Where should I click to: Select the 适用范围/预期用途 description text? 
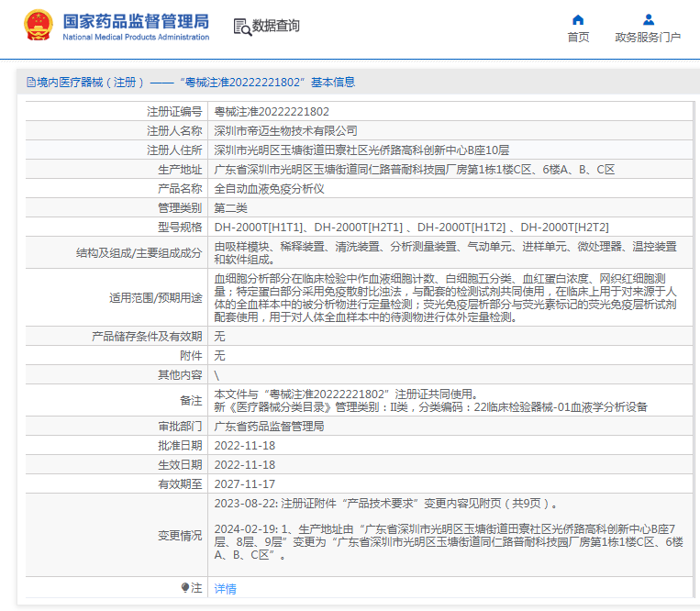446,297
